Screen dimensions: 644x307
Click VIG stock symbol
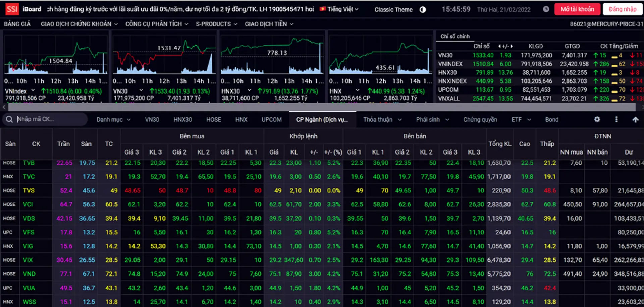[28, 246]
